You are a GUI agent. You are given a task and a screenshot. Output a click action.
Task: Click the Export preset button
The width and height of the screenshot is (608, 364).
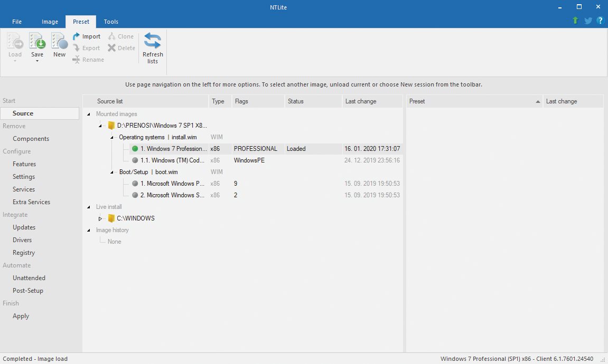click(87, 48)
